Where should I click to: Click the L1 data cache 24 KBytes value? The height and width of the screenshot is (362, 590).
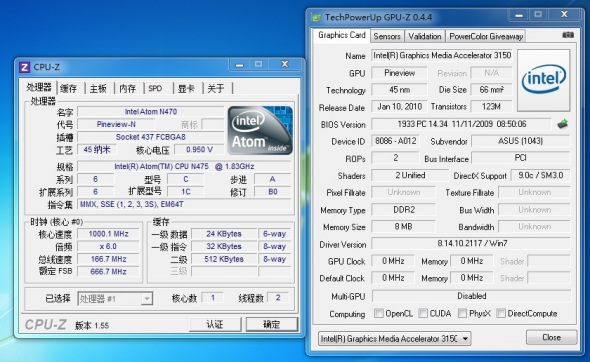[x=224, y=234]
